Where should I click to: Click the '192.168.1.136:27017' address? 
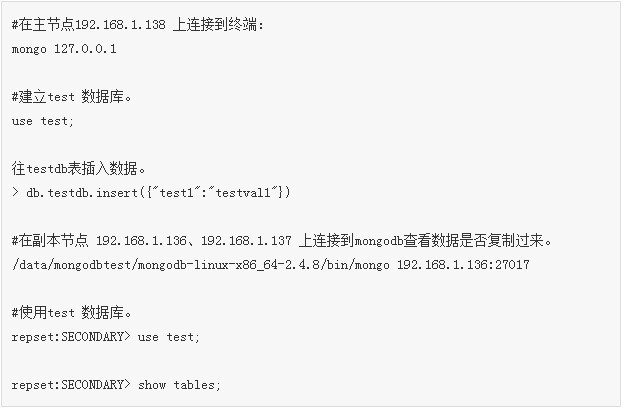tap(463, 265)
